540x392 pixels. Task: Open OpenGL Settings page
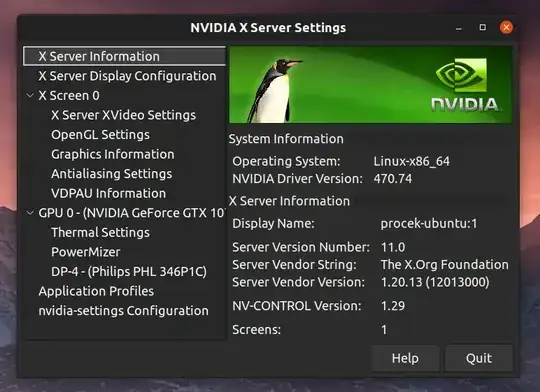tap(100, 135)
